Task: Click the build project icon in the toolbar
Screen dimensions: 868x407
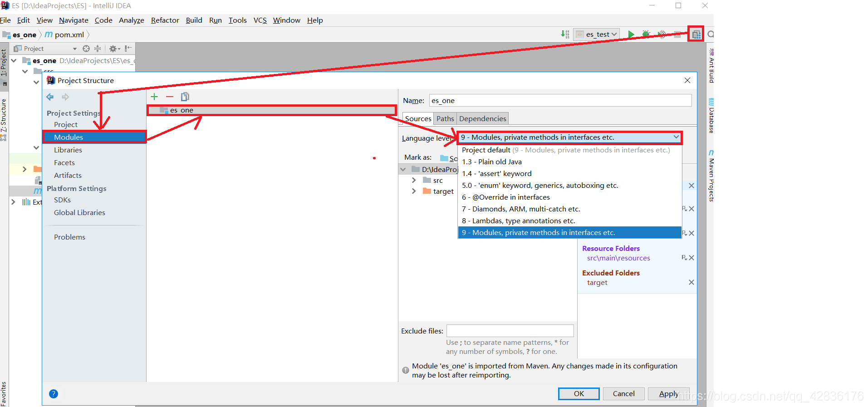Action: (x=565, y=34)
